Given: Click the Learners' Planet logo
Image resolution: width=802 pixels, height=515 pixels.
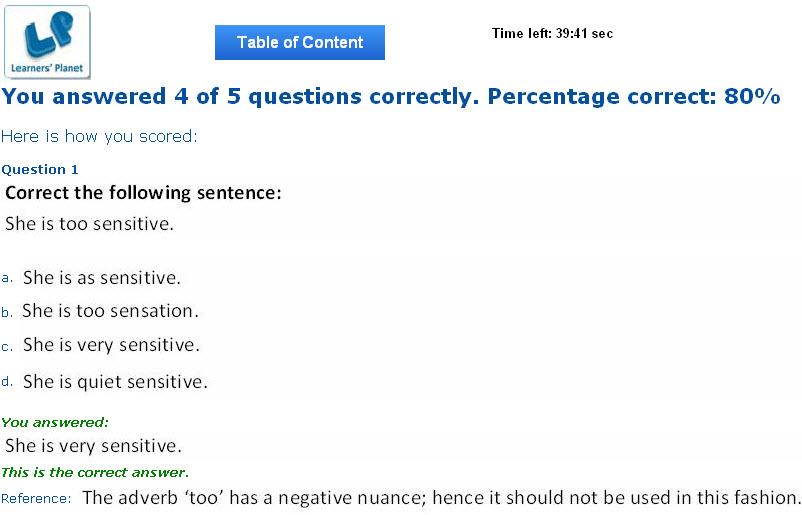Looking at the screenshot, I should 47,42.
